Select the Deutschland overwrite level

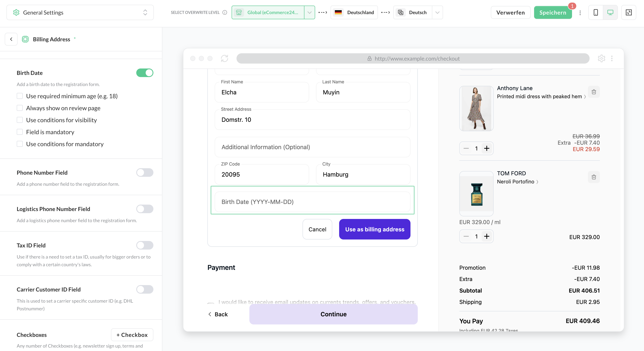point(354,12)
